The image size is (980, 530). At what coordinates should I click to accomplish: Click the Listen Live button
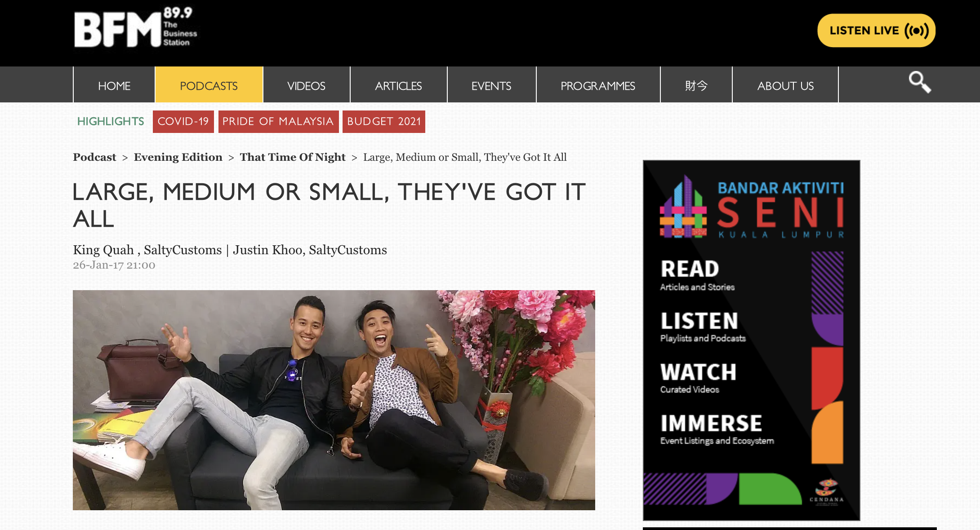point(876,31)
